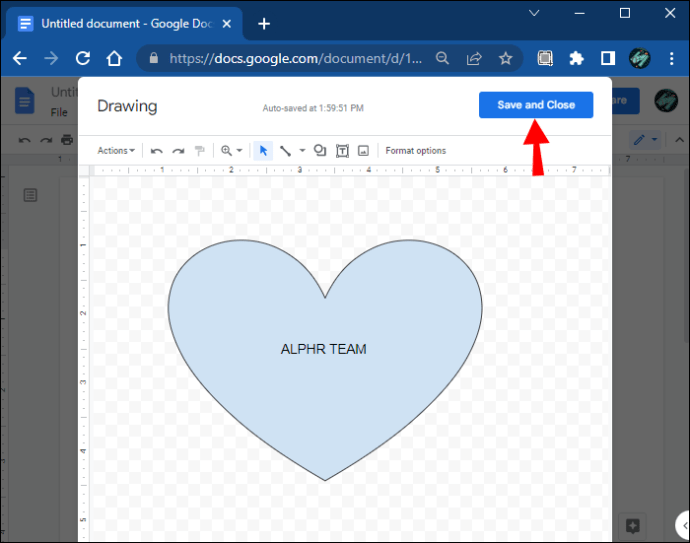Image resolution: width=690 pixels, height=543 pixels.
Task: Open browser Extensions puzzle icon
Action: pyautogui.click(x=576, y=58)
